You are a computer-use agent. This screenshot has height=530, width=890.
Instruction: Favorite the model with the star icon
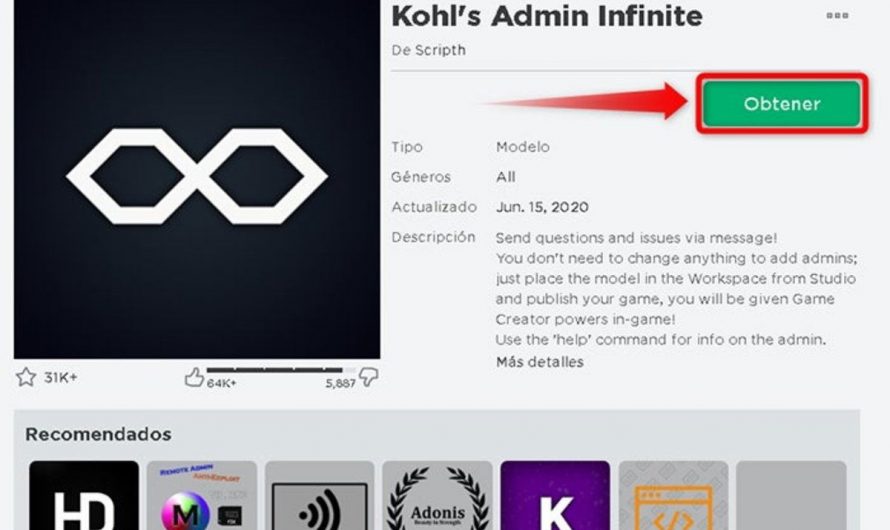26,377
